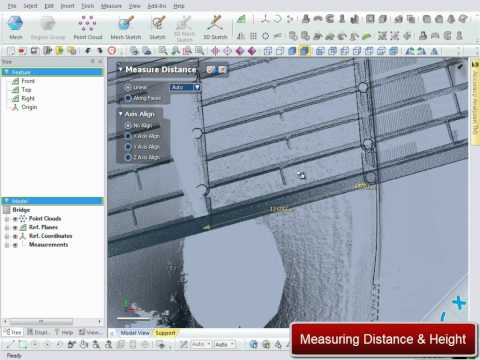Screen dimensions: 480x360
Task: Enter Mesh mode from the ribbon
Action: click(x=16, y=27)
